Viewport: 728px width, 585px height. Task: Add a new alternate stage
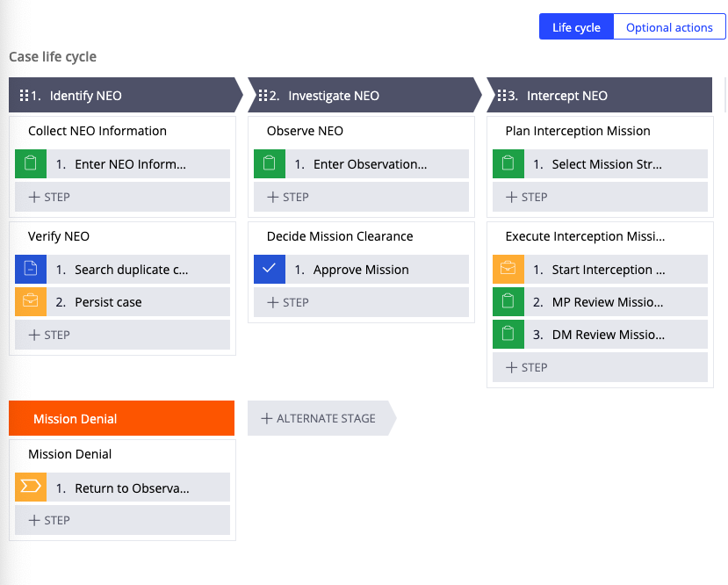click(318, 419)
